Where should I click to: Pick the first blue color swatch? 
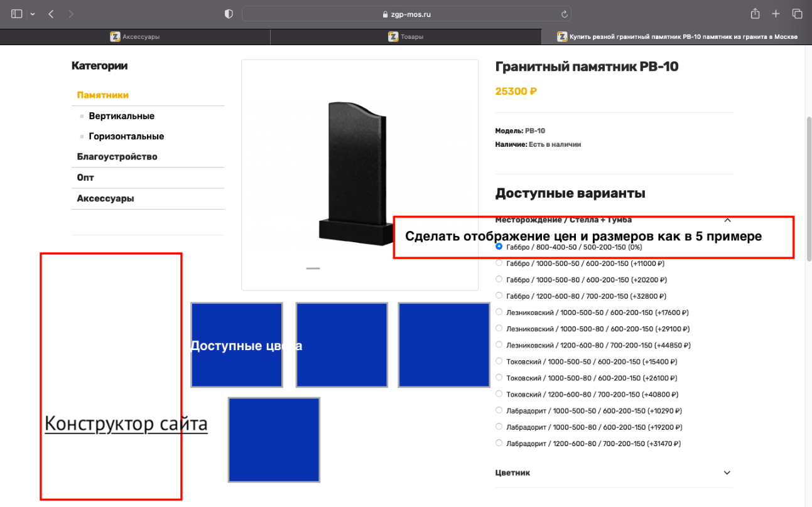pos(236,344)
